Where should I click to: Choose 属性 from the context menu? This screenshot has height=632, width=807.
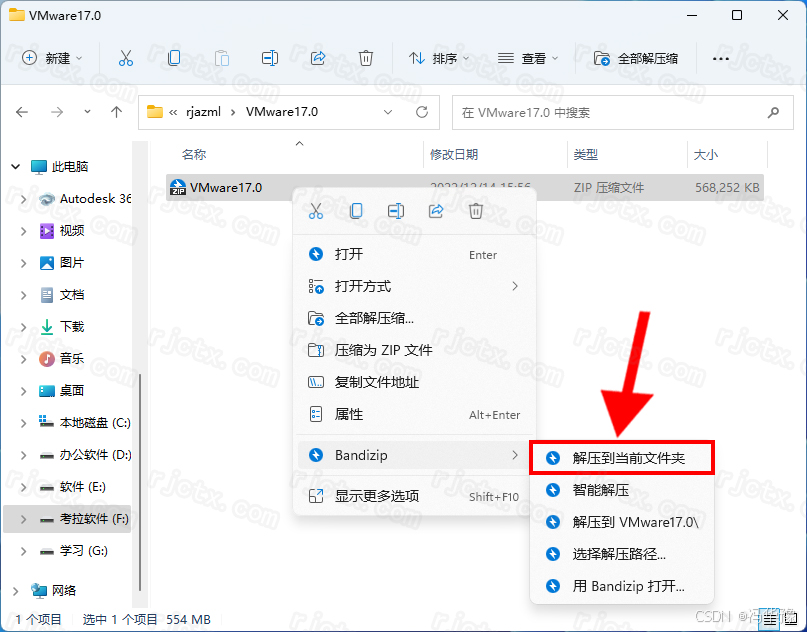tap(415, 414)
